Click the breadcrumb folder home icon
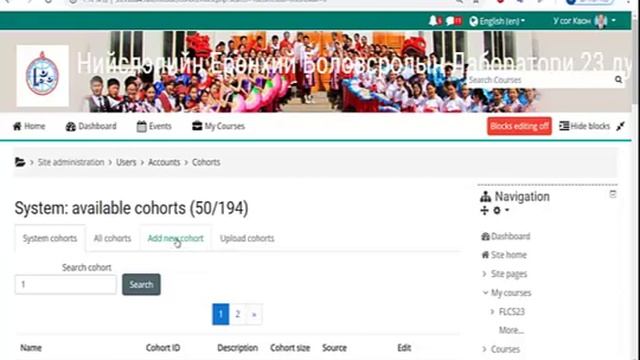 click(x=20, y=162)
